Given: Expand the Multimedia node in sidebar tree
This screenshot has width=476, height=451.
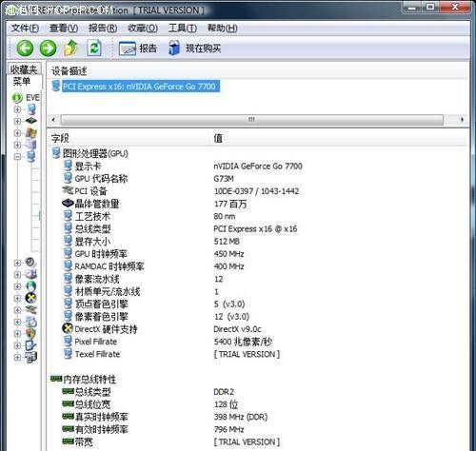Looking at the screenshot, I should point(17,263).
